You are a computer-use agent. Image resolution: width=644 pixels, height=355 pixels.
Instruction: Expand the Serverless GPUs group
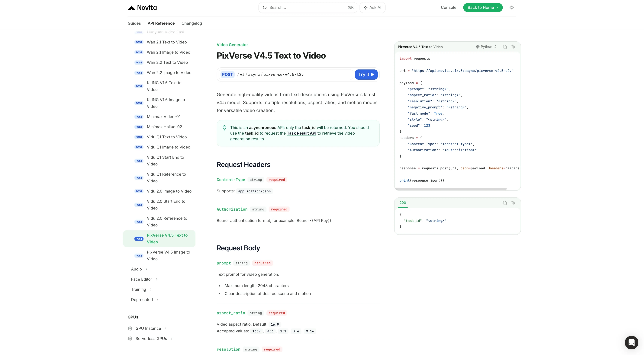[x=150, y=338]
